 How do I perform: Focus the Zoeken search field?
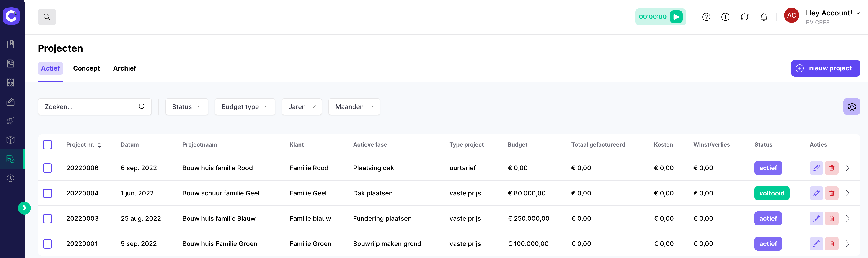pyautogui.click(x=95, y=107)
